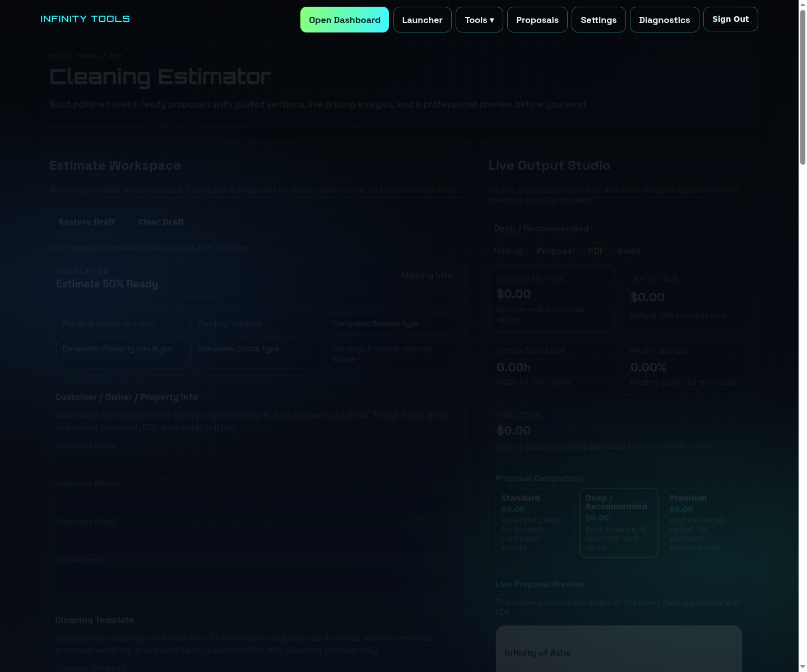Switch to the Pricing tab
The width and height of the screenshot is (807, 672).
click(508, 251)
